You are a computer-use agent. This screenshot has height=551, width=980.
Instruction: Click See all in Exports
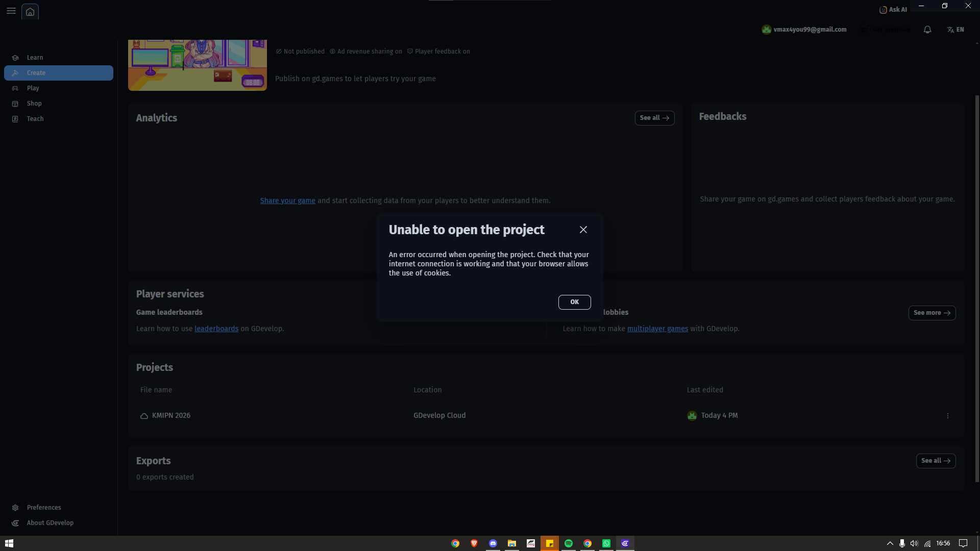point(936,461)
